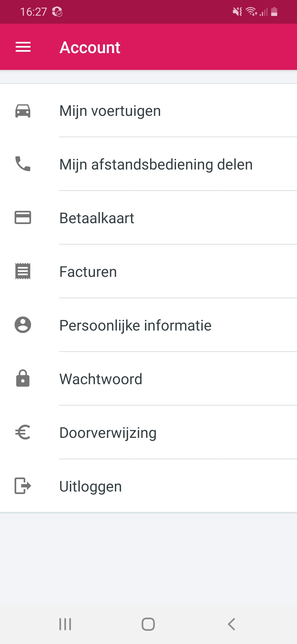Viewport: 297px width, 644px height.
Task: Log out with Uitloggen
Action: [x=148, y=486]
